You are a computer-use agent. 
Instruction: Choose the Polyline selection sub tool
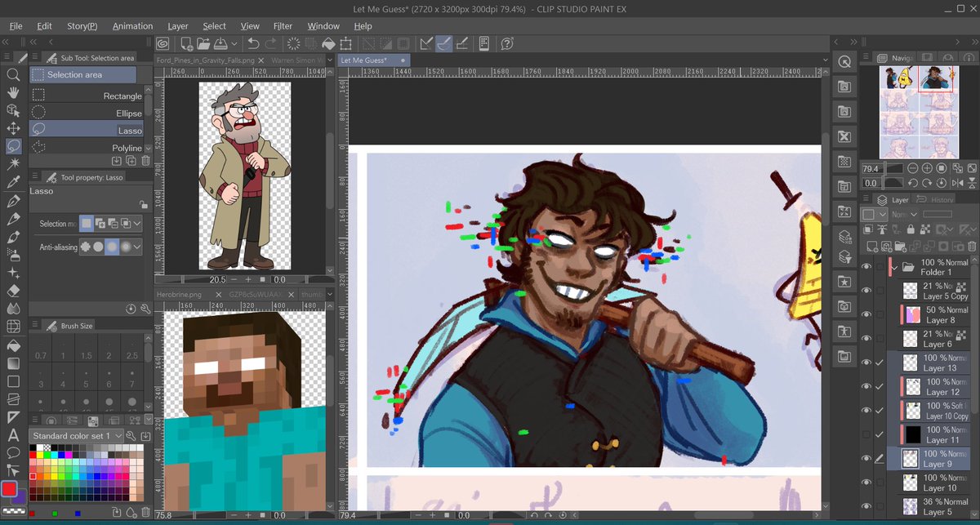click(86, 147)
